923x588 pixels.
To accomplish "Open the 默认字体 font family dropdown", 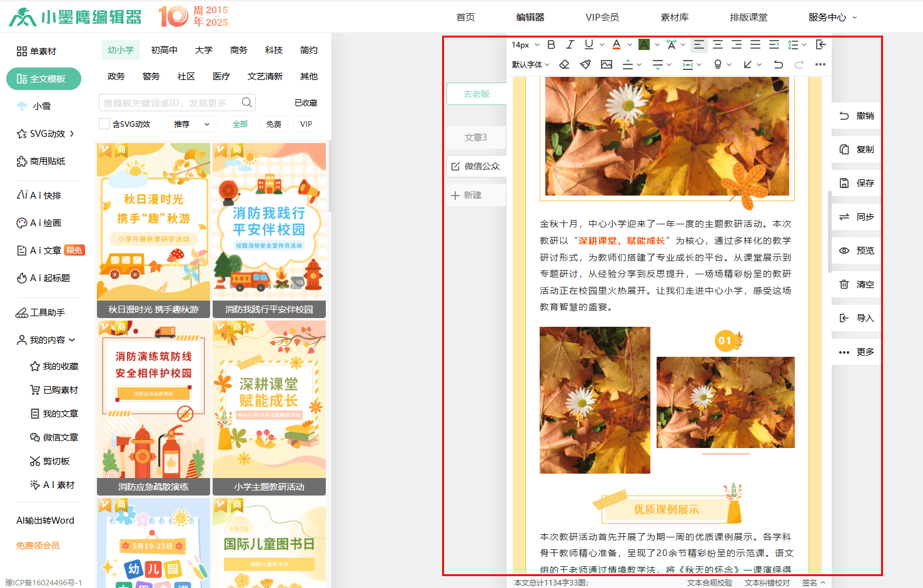I will coord(528,64).
